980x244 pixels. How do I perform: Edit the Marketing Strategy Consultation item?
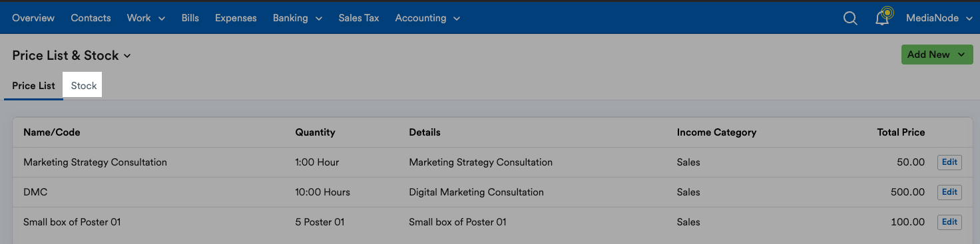(x=949, y=162)
